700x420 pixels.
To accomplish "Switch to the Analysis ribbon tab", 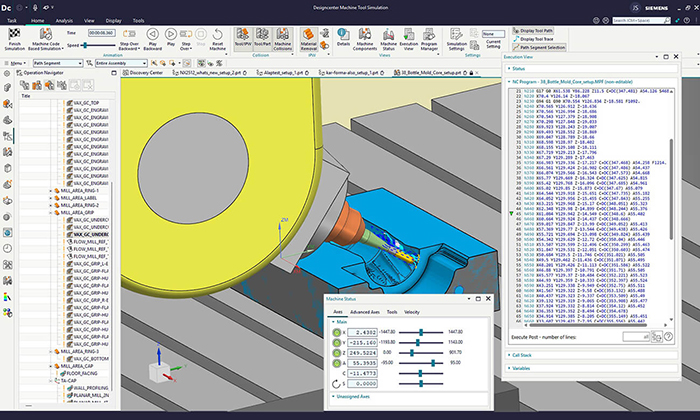I will 64,19.
